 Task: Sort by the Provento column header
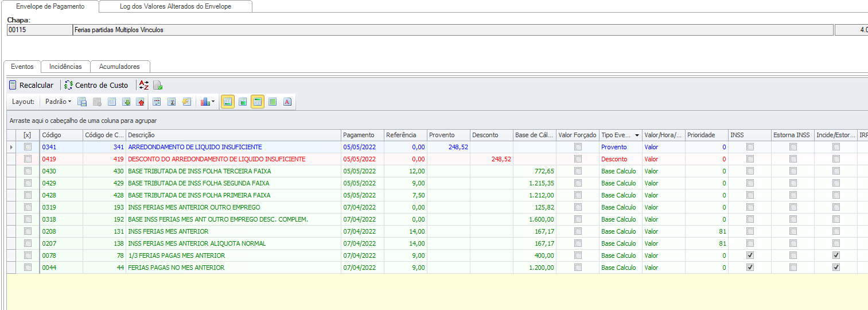pyautogui.click(x=448, y=135)
